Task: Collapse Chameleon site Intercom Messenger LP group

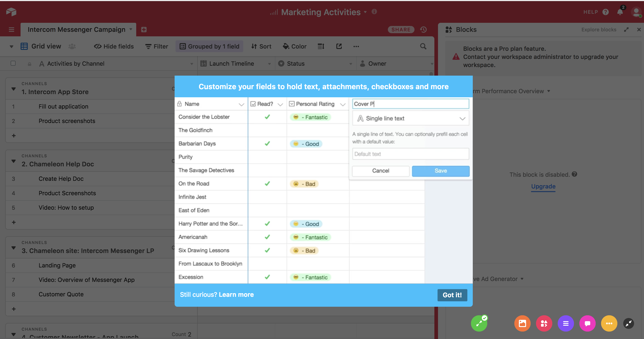Action: (x=14, y=248)
